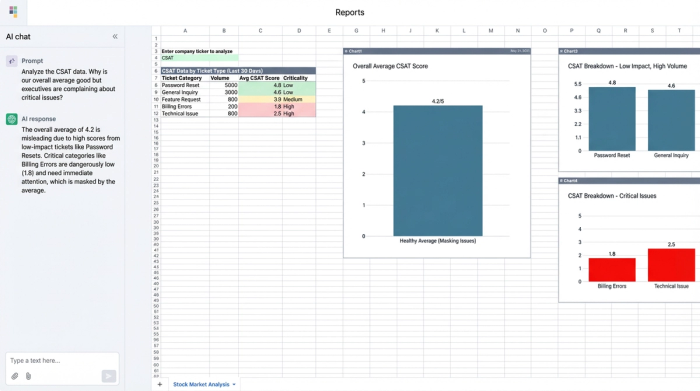This screenshot has height=391, width=700.
Task: Focus the 'Type a text here...' chat input
Action: click(62, 361)
